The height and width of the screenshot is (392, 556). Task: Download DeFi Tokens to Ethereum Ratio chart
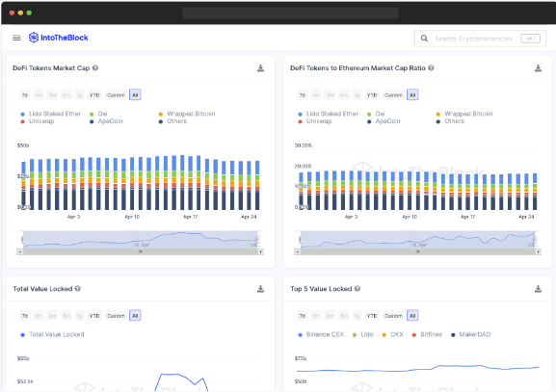538,68
